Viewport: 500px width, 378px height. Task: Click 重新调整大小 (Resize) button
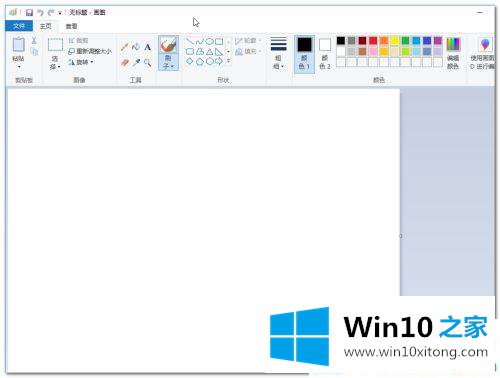pyautogui.click(x=90, y=51)
